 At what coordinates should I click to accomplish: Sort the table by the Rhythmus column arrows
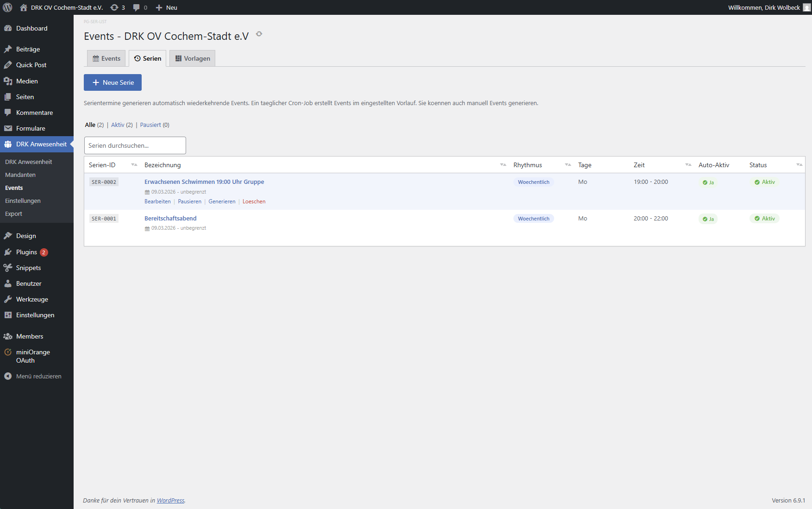point(568,165)
